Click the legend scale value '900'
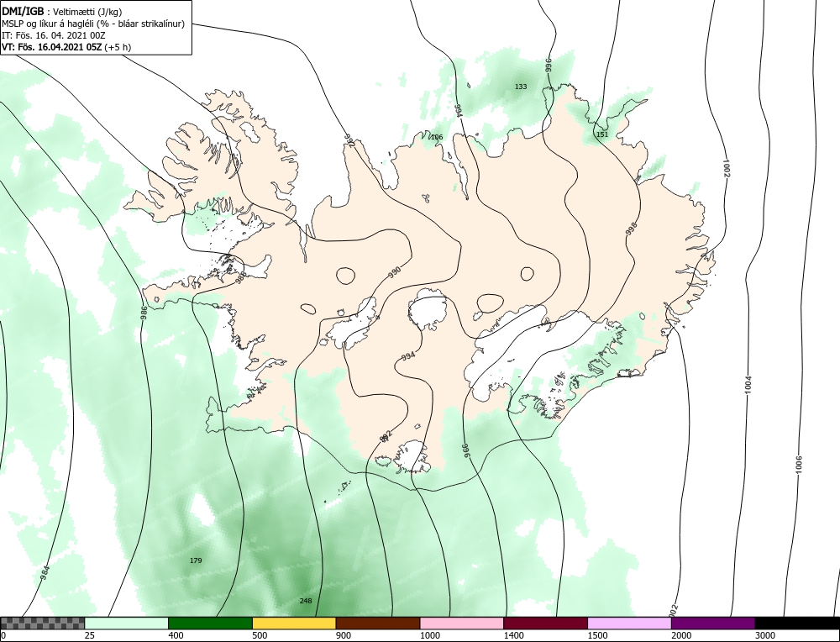840x642 pixels. pos(343,635)
